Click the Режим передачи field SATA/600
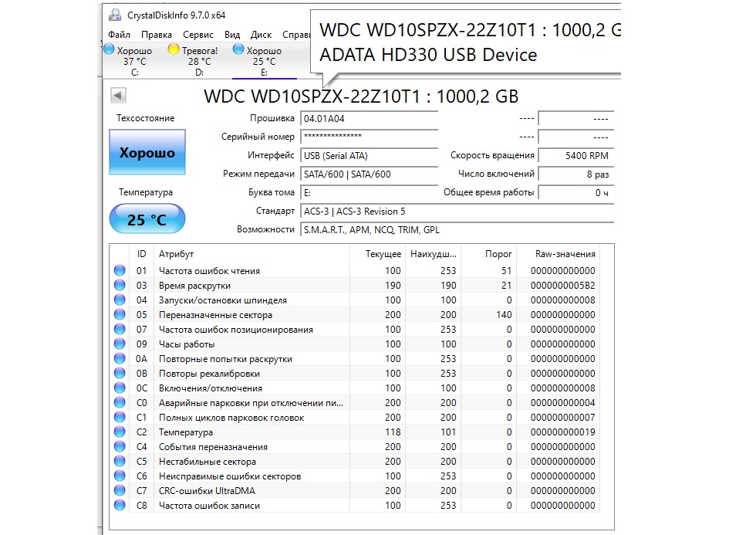756x535 pixels. point(369,174)
